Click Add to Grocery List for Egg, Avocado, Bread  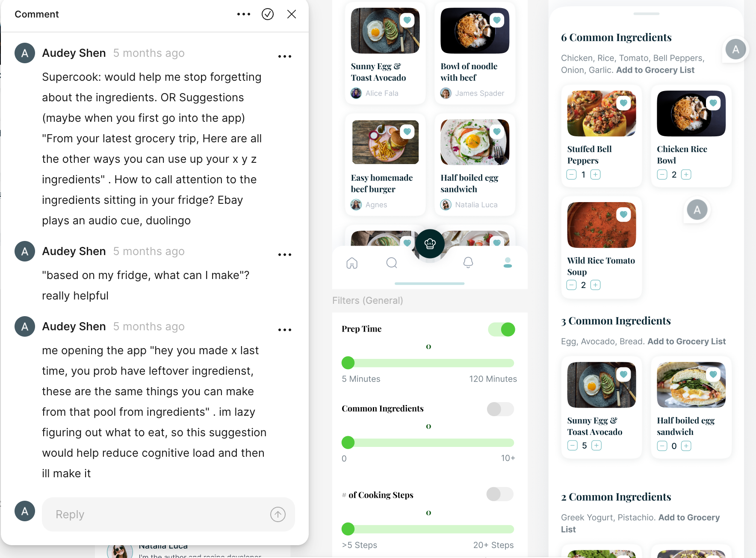click(x=686, y=341)
